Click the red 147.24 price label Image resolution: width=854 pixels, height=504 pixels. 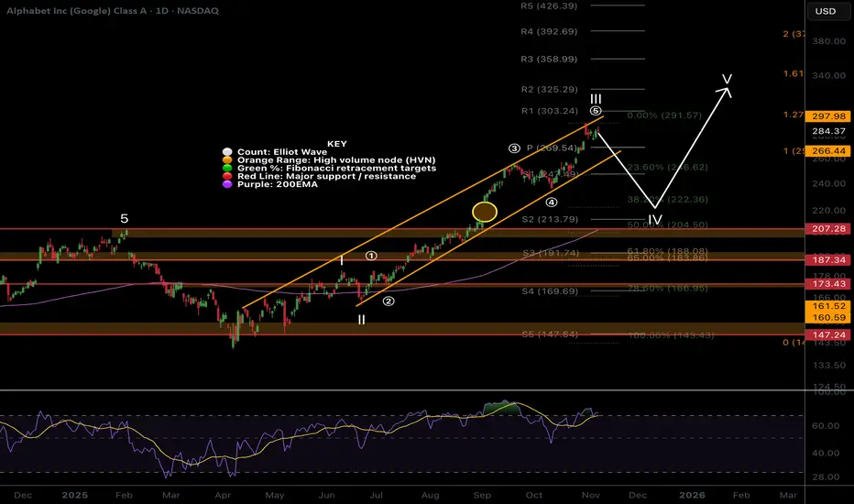pos(828,335)
